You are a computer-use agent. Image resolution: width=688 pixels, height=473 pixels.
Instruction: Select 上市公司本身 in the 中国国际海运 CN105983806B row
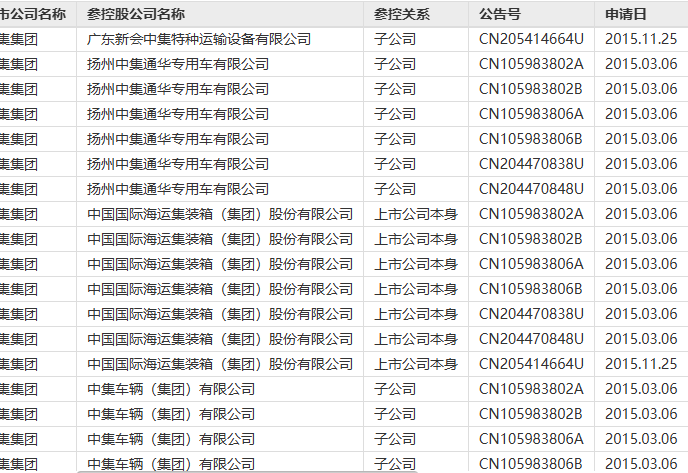(416, 289)
